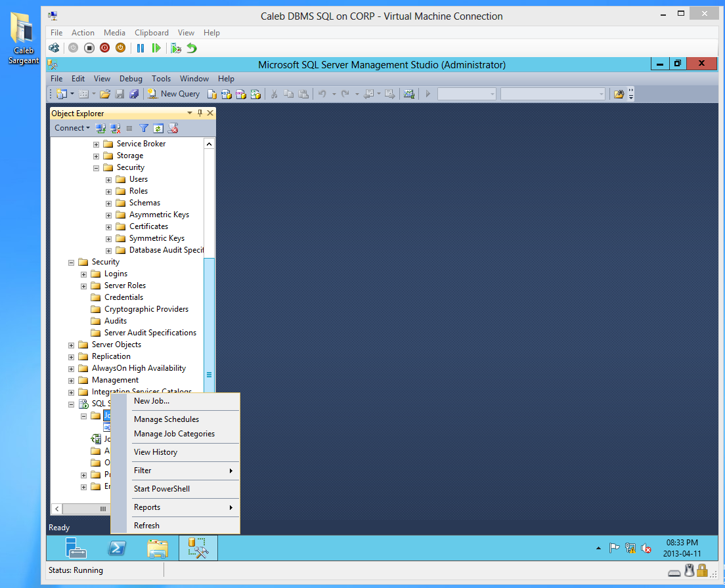The height and width of the screenshot is (588, 725).
Task: Open the SSMS Debug menu
Action: (131, 79)
